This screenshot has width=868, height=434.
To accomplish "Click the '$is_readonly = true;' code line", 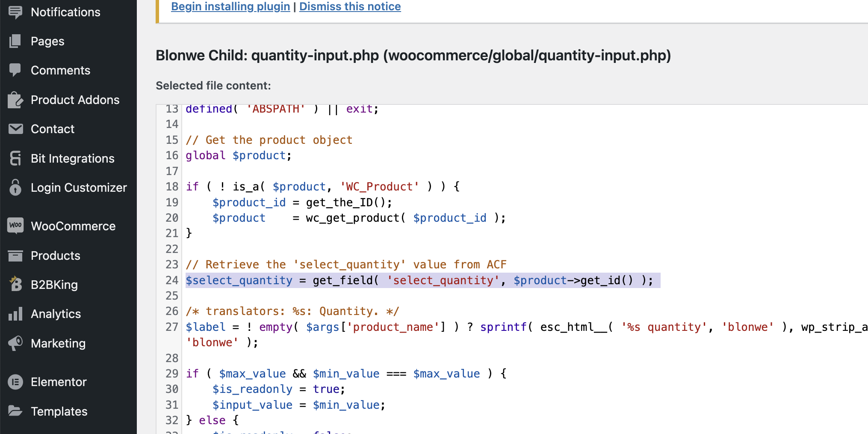I will (x=279, y=389).
